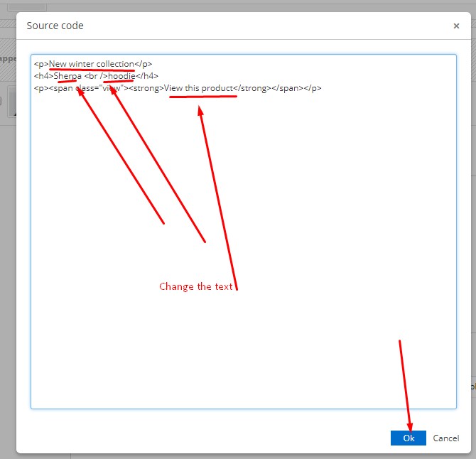Click the red 'Change the text' annotation
476x459 pixels.
click(x=195, y=286)
